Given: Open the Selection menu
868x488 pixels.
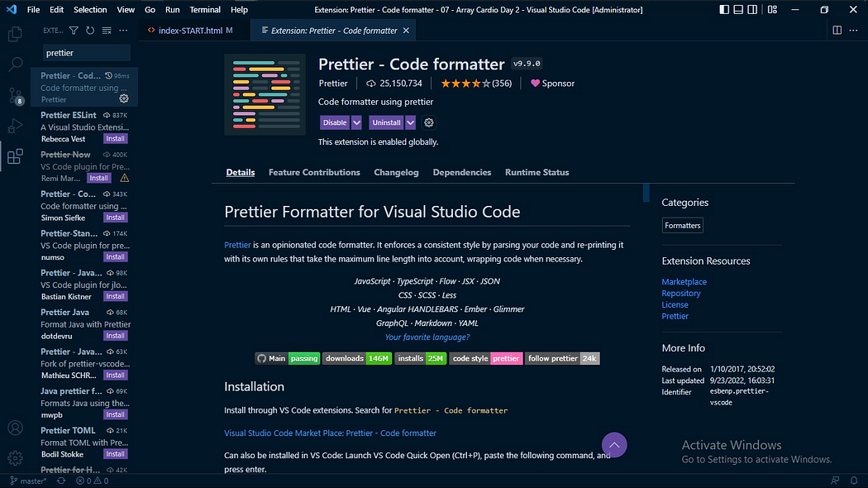Looking at the screenshot, I should coord(90,9).
